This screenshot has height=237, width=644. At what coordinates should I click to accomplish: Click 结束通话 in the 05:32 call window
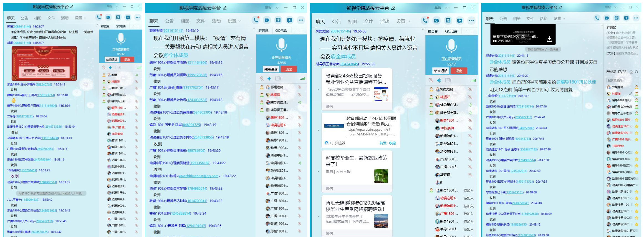pyautogui.click(x=112, y=60)
